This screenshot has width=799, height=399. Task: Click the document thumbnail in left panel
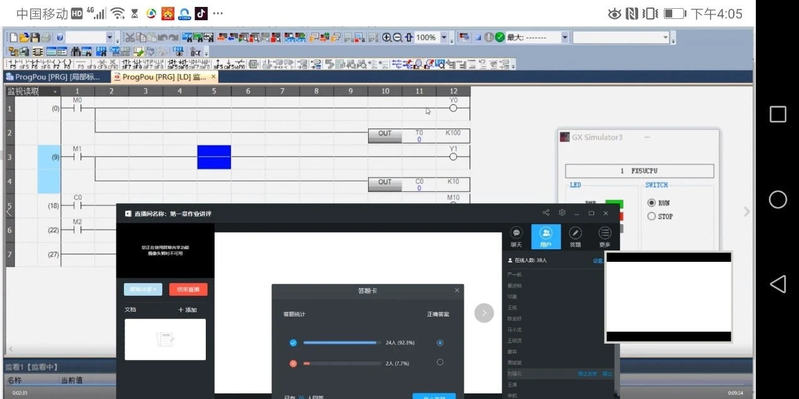(x=165, y=339)
